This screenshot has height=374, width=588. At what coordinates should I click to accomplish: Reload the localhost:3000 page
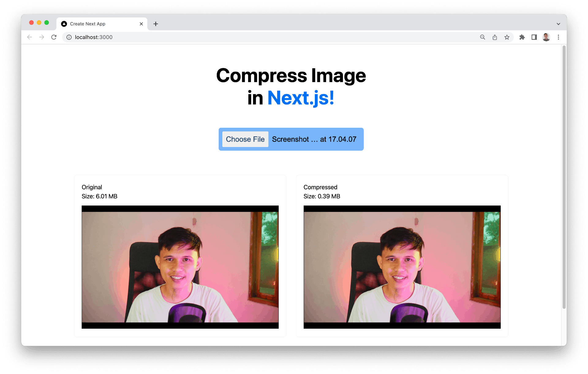click(x=54, y=37)
